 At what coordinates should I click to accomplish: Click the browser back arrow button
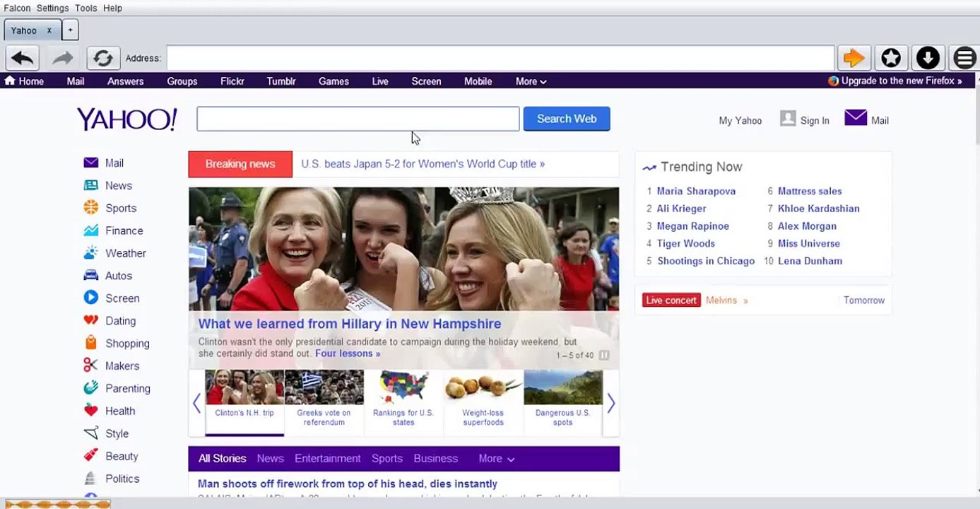tap(22, 58)
